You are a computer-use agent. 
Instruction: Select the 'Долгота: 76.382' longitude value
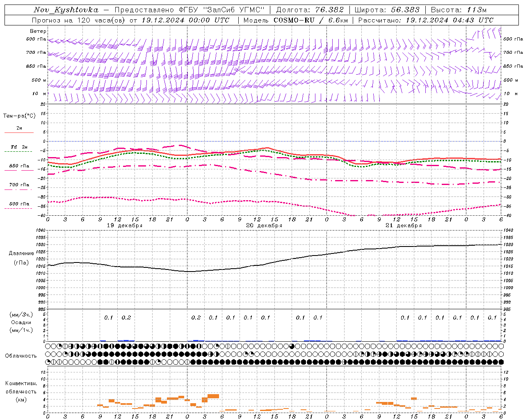click(310, 10)
